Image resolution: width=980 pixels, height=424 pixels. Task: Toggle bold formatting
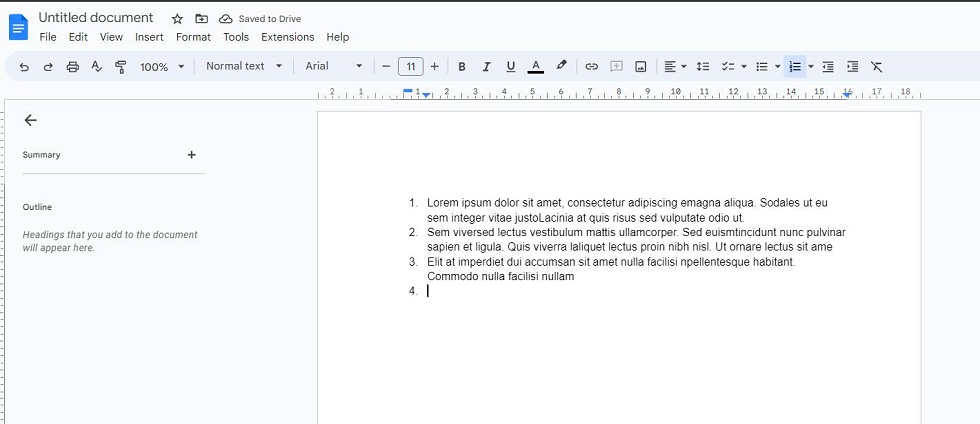click(x=462, y=66)
